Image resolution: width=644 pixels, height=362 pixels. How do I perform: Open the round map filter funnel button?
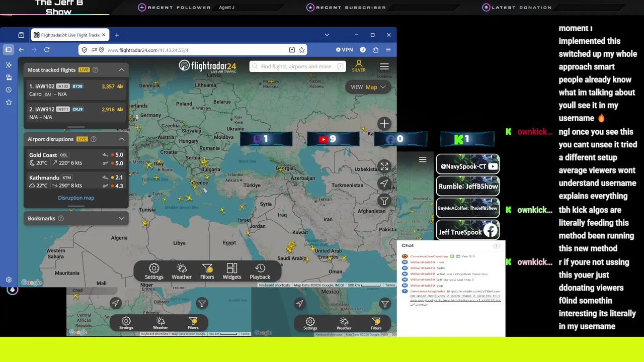[x=384, y=201]
